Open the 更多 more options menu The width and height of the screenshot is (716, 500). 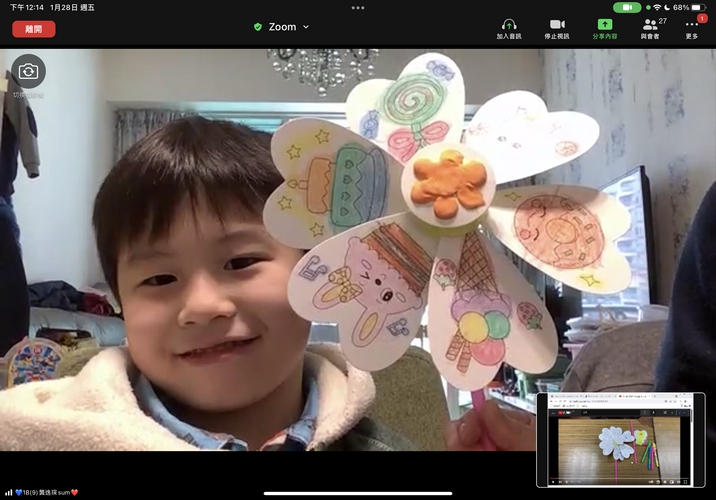click(691, 25)
